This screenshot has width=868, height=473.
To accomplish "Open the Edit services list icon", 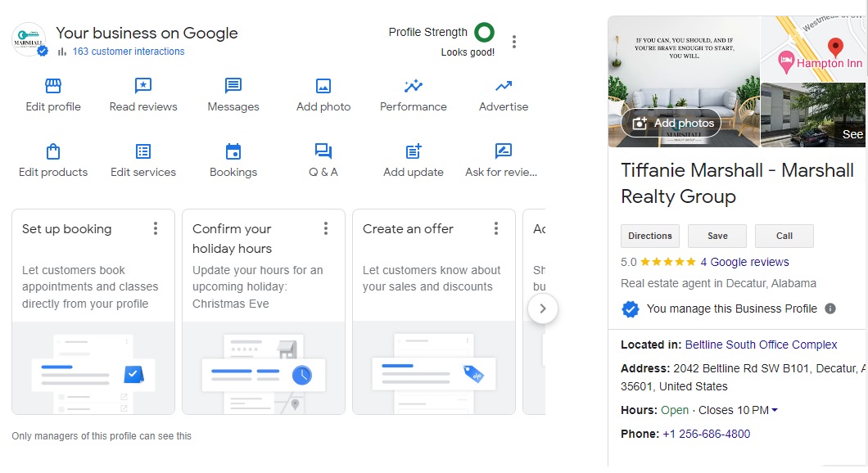I will pos(143,151).
